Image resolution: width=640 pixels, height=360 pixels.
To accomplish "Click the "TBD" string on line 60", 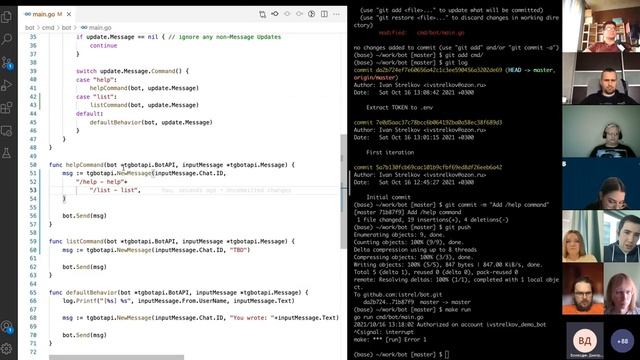I will click(238, 250).
